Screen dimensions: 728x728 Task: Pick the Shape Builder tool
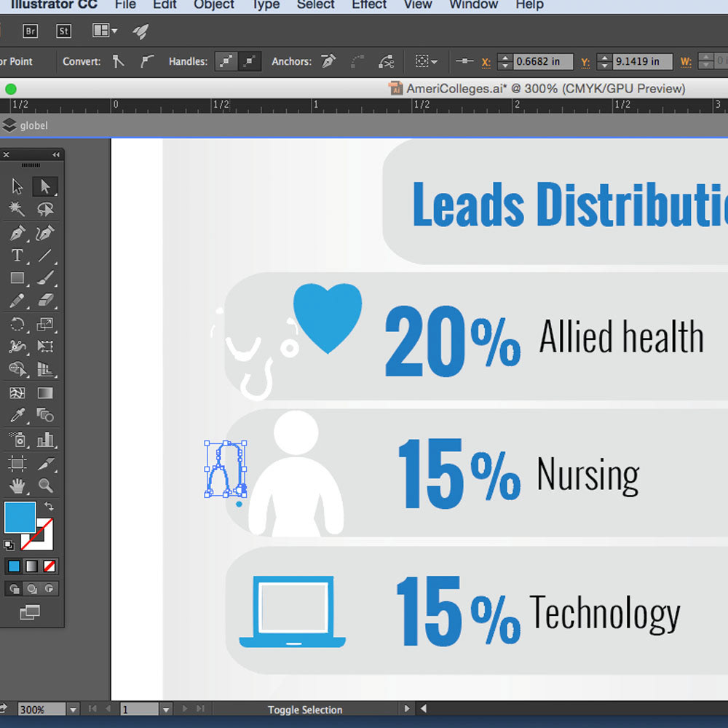[17, 369]
